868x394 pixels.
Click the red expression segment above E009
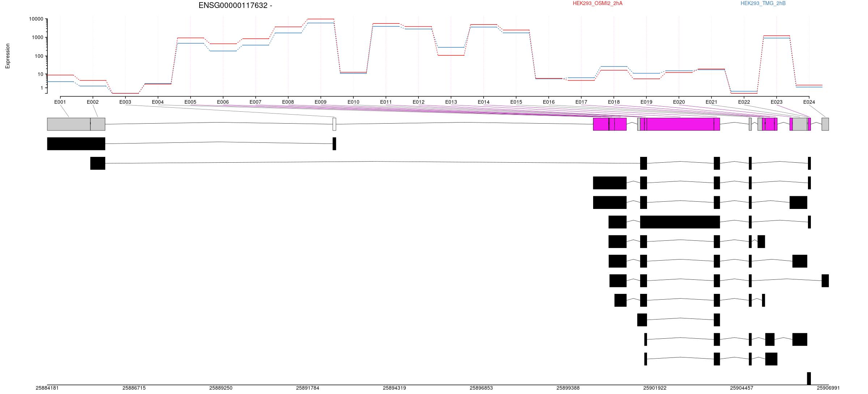click(x=320, y=19)
